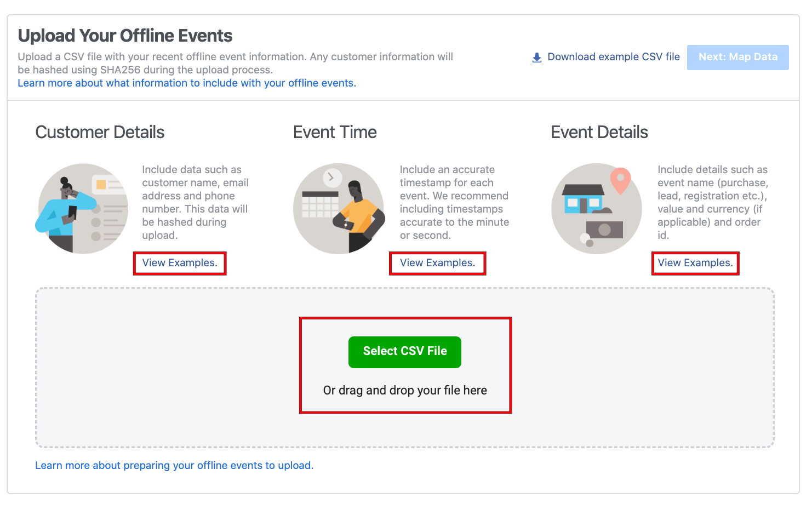Viewport: 812px width, 515px height.
Task: Click the clock icon inside the Event Time graphic
Action: [331, 178]
